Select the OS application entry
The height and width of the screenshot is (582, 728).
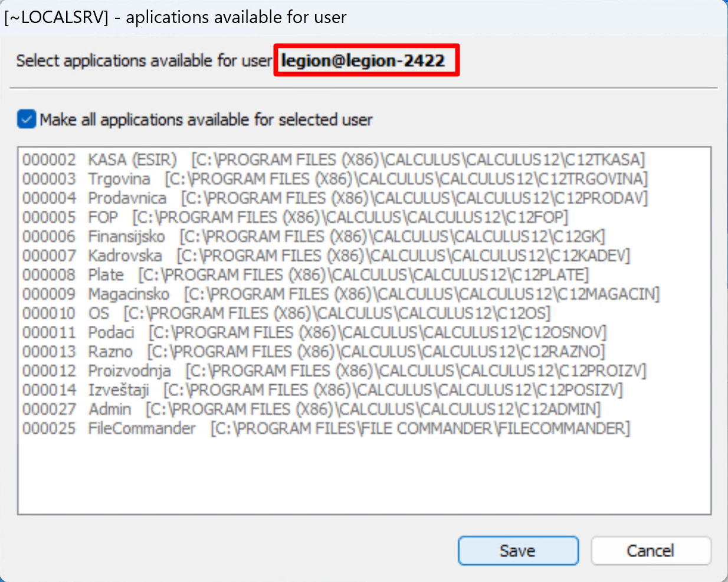coord(286,313)
